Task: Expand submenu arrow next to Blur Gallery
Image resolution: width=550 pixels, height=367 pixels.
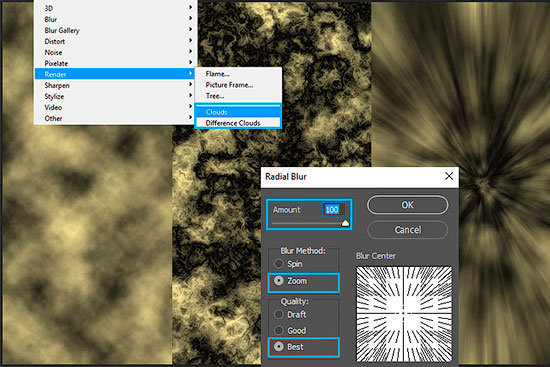Action: pyautogui.click(x=190, y=29)
